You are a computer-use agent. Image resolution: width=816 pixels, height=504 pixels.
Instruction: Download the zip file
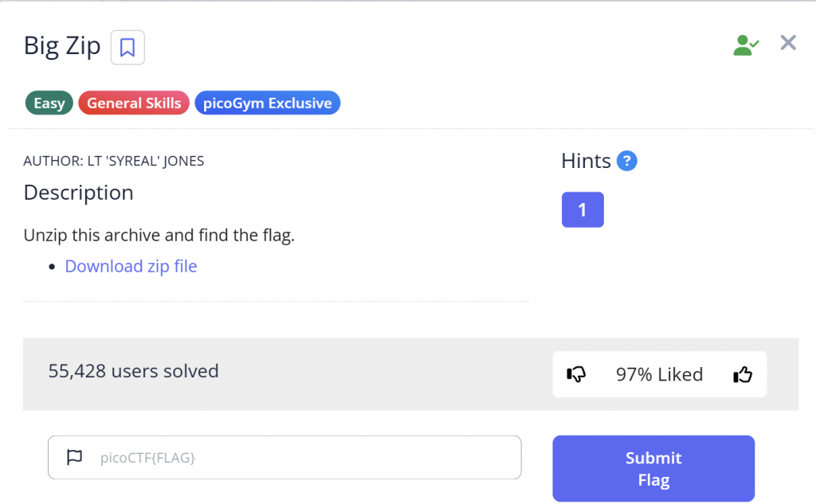click(131, 266)
